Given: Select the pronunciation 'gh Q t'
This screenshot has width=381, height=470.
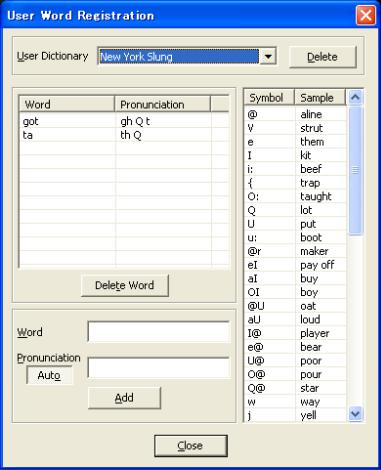Looking at the screenshot, I should pos(135,121).
